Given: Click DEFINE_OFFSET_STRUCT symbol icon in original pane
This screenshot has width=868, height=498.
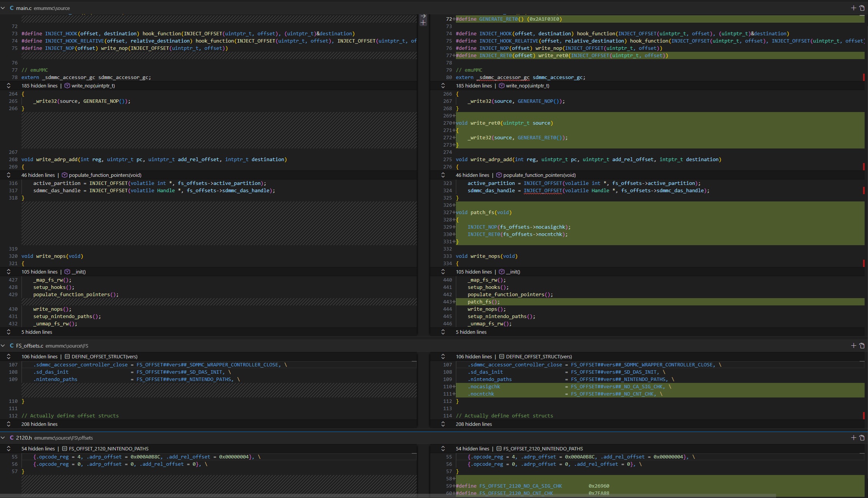Looking at the screenshot, I should 67,356.
